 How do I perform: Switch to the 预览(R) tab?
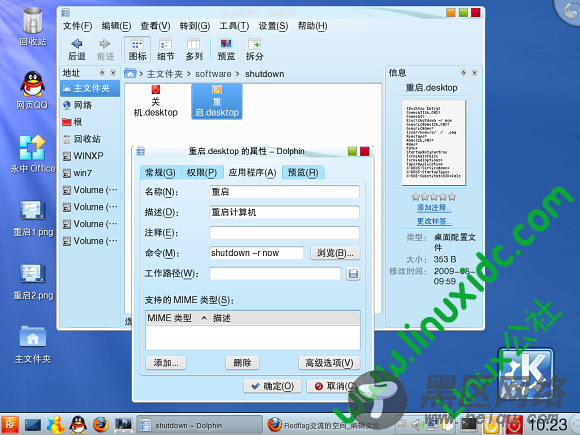303,173
